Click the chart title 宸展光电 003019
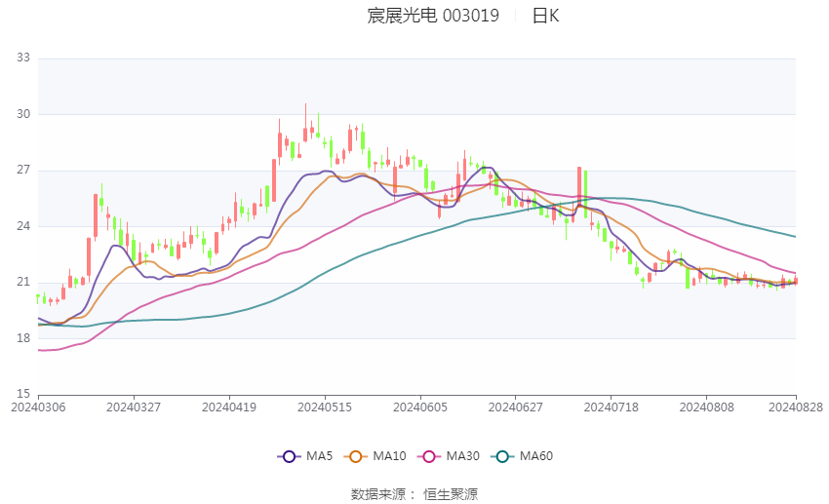Image resolution: width=829 pixels, height=504 pixels. point(433,16)
